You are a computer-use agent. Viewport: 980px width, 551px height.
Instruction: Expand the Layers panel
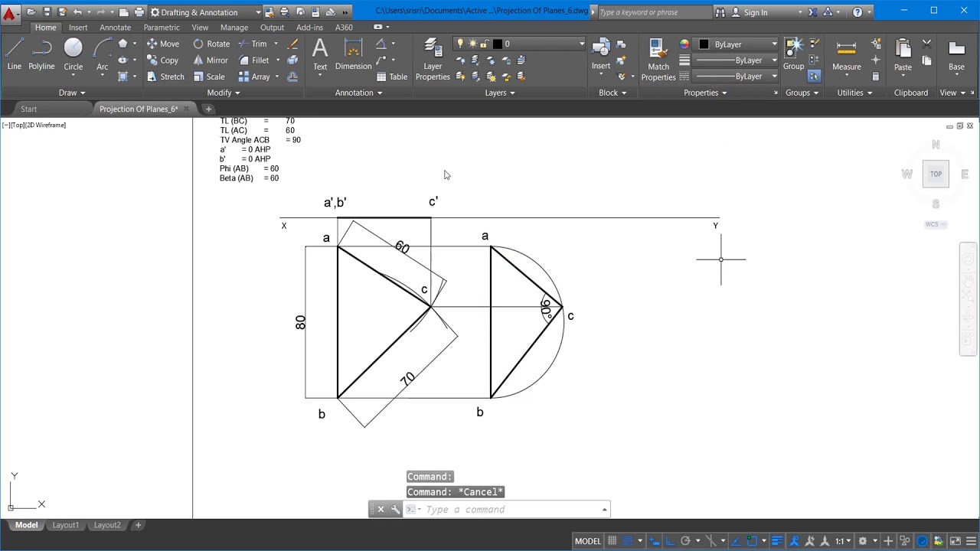[500, 93]
